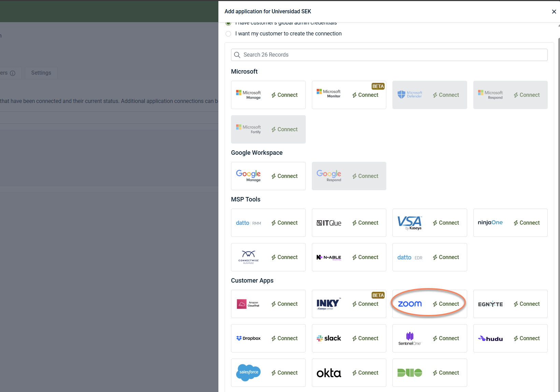Click the Salesforce cloud logo
Screen dimensions: 560x392
pyautogui.click(x=248, y=373)
